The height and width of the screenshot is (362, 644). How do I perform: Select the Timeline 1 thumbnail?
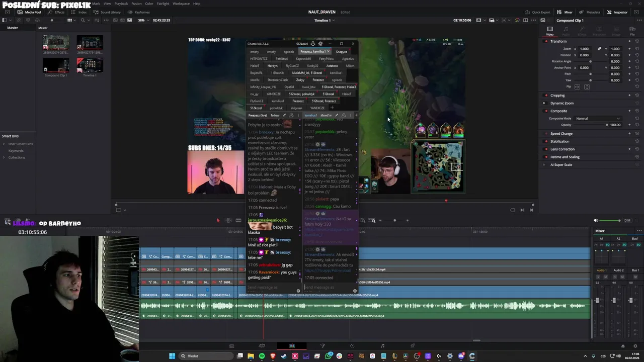pos(90,65)
